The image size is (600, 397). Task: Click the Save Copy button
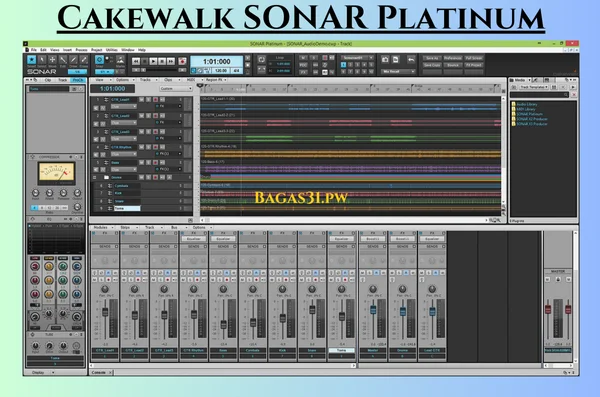[x=432, y=65]
